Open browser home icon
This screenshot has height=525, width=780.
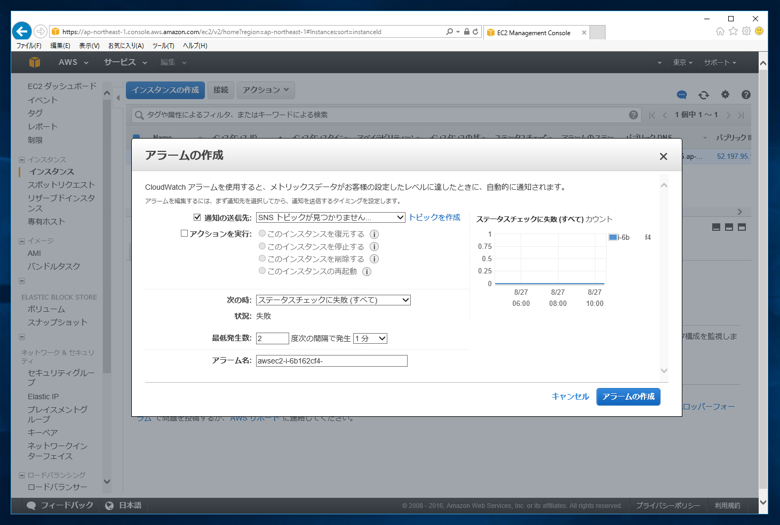point(720,31)
